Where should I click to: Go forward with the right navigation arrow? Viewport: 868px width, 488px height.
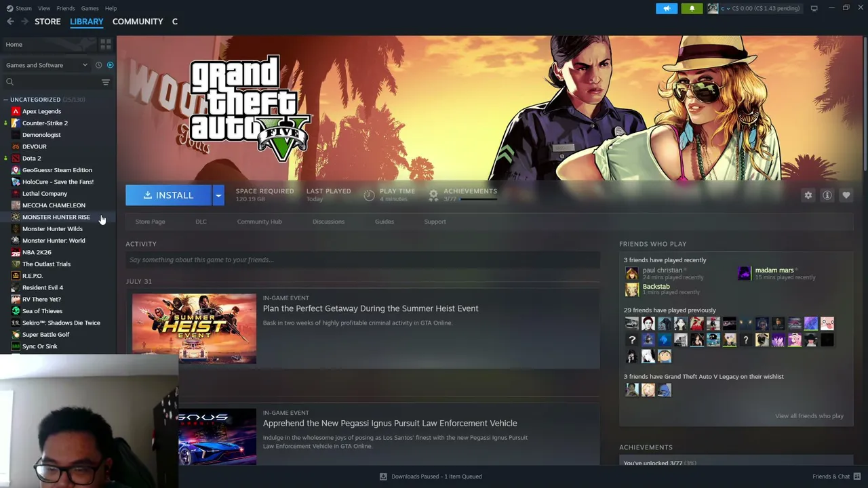coord(24,22)
